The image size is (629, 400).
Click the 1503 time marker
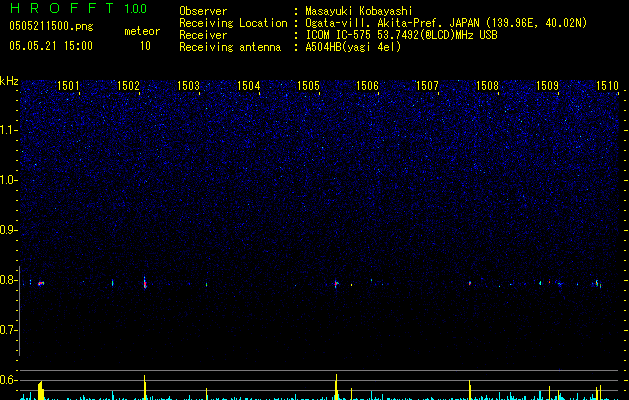point(188,85)
